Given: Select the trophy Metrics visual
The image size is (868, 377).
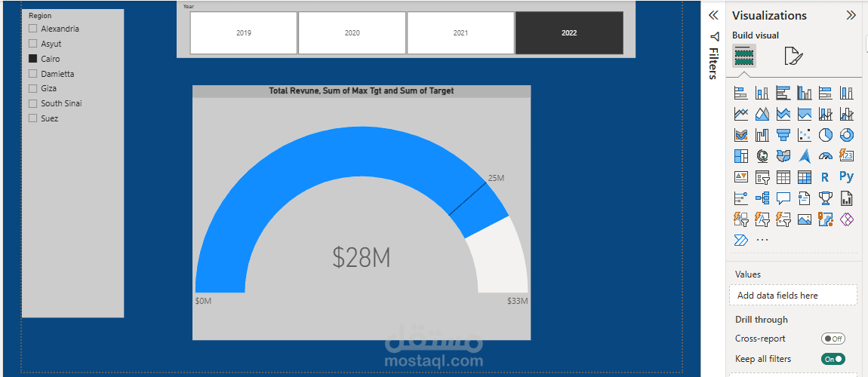Looking at the screenshot, I should [x=826, y=198].
